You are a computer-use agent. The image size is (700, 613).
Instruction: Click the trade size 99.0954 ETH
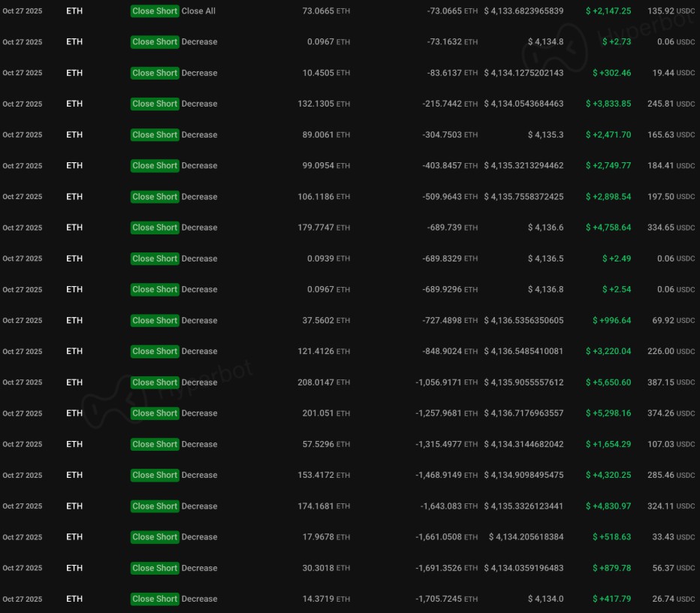click(326, 165)
